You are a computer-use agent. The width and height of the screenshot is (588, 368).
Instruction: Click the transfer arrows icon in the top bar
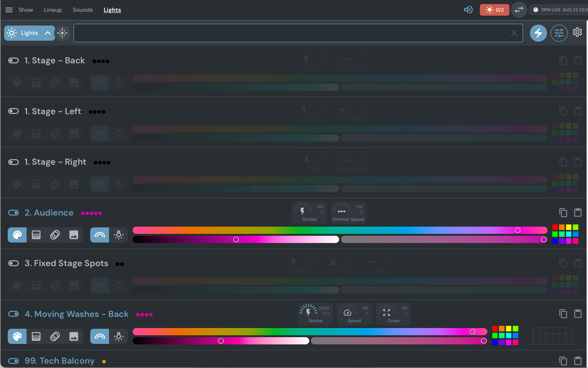pyautogui.click(x=519, y=10)
